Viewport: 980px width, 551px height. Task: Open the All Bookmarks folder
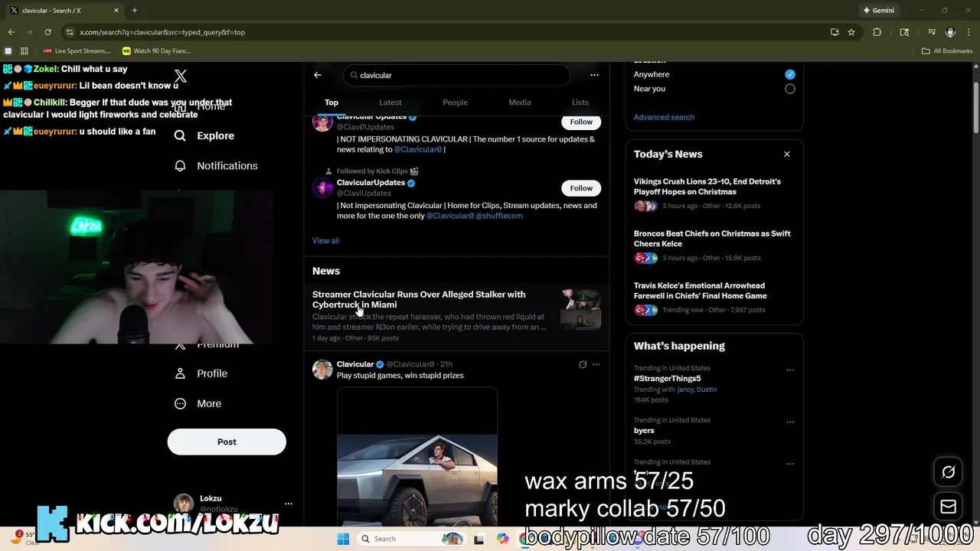947,51
